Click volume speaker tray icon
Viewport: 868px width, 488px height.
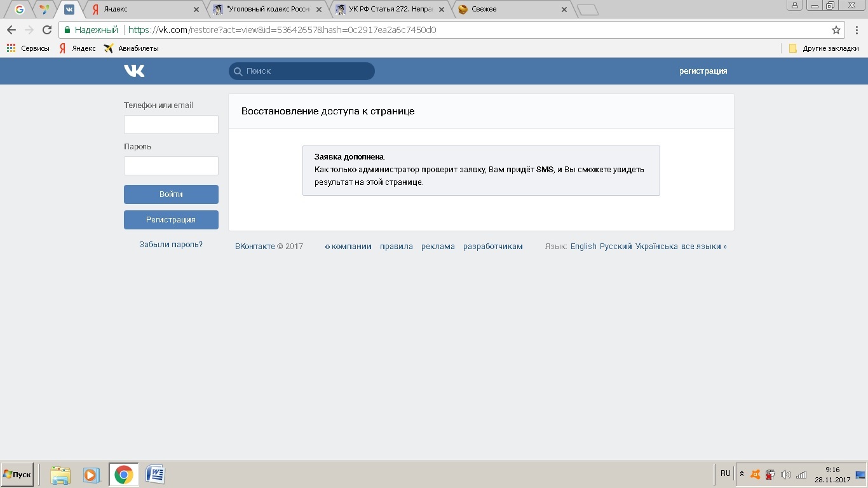pos(786,475)
